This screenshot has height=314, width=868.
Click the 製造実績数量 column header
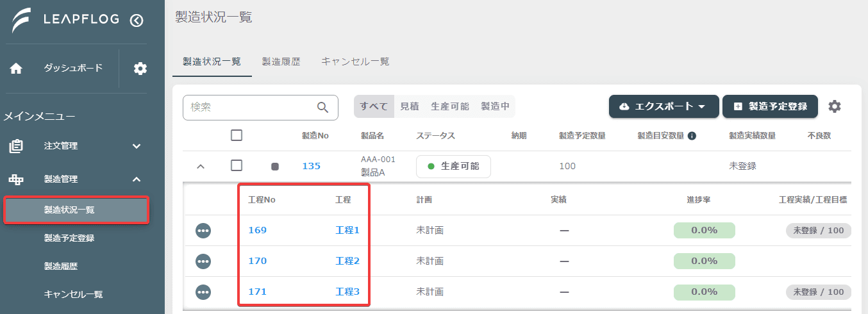(x=753, y=136)
